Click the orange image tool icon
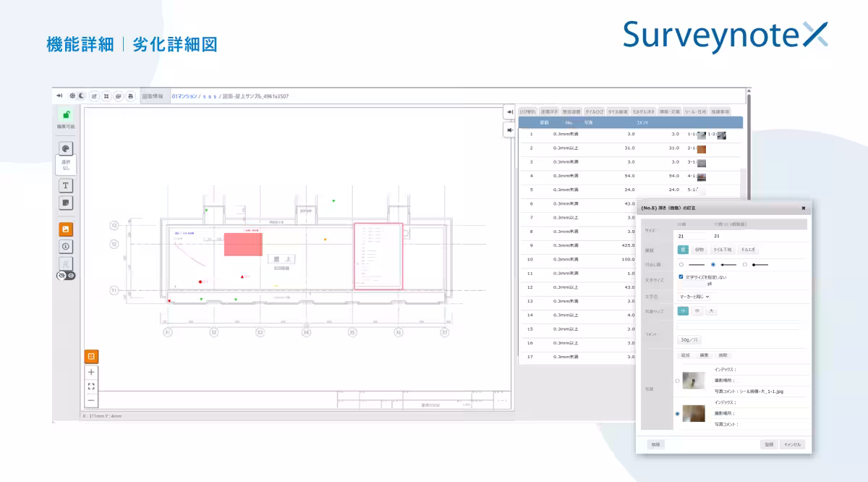The width and height of the screenshot is (868, 482). 66,229
